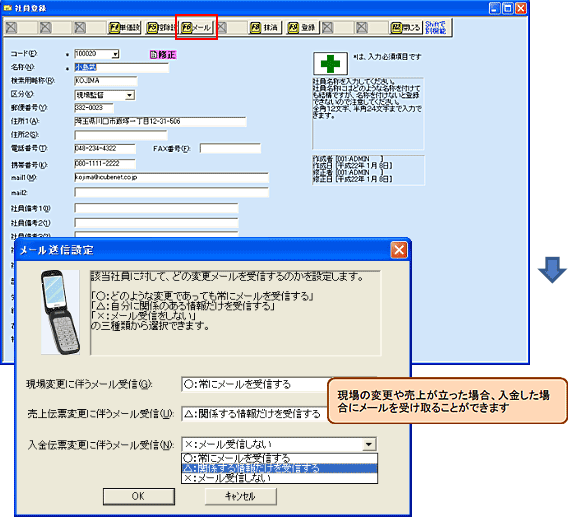Select list option ○:常にメールを受信する
Screen dimensions: 576x517
click(280, 458)
